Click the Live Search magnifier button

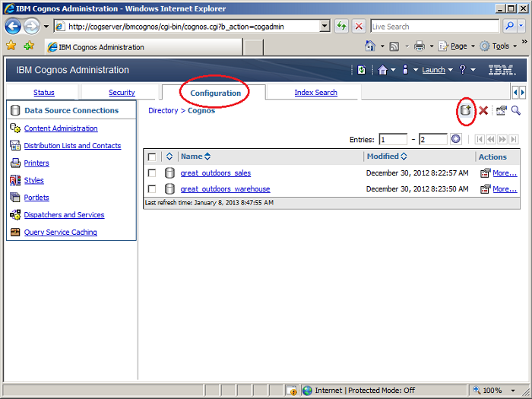(509, 27)
